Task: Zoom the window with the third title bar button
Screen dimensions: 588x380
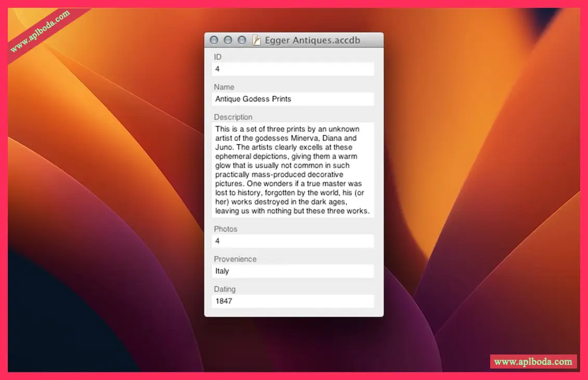Action: click(x=241, y=40)
